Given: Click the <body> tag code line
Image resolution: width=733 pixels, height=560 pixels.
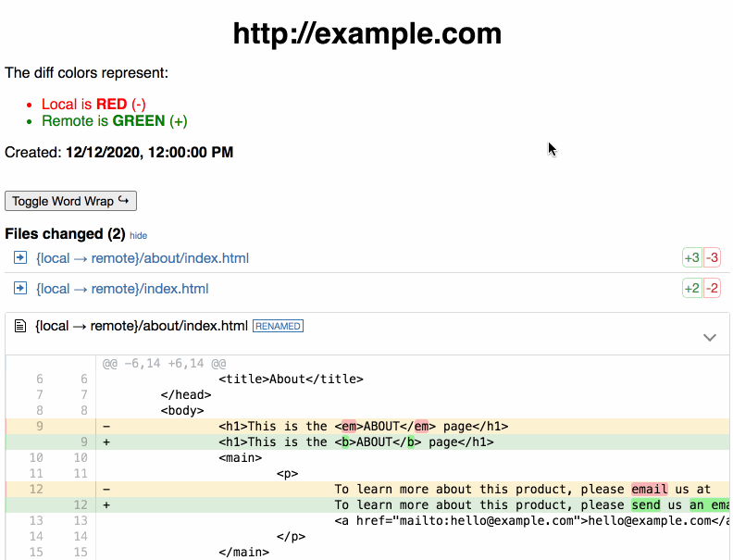Looking at the screenshot, I should click(182, 410).
